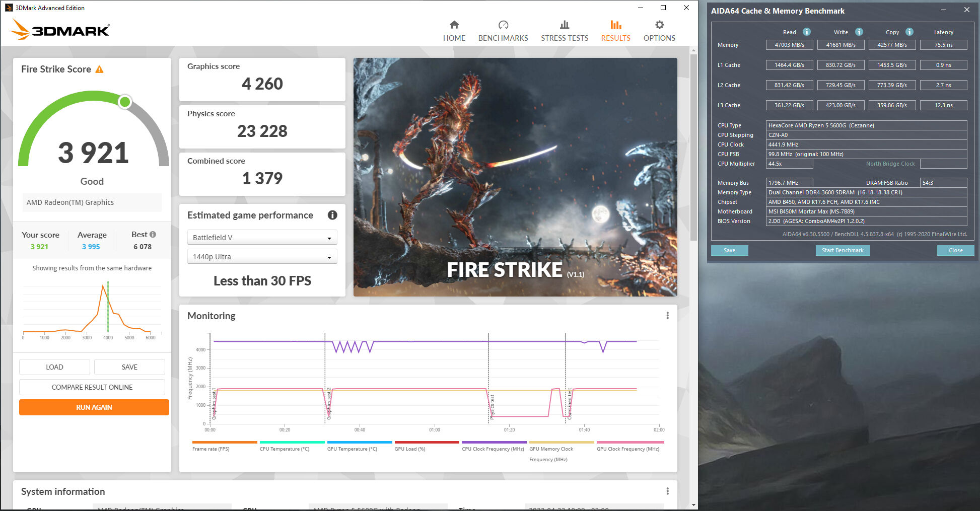This screenshot has height=511, width=980.
Task: Click the Read info icon in AIDA64
Action: 807,32
